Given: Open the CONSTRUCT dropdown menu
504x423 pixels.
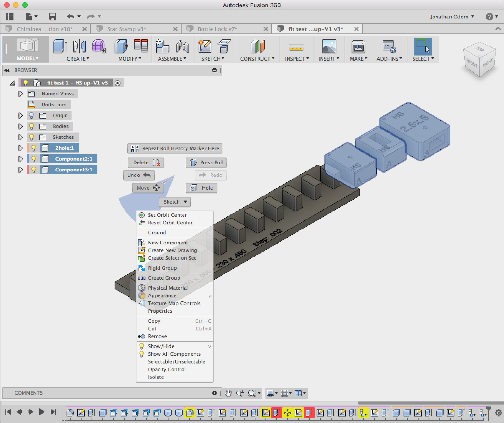Looking at the screenshot, I should pyautogui.click(x=257, y=59).
